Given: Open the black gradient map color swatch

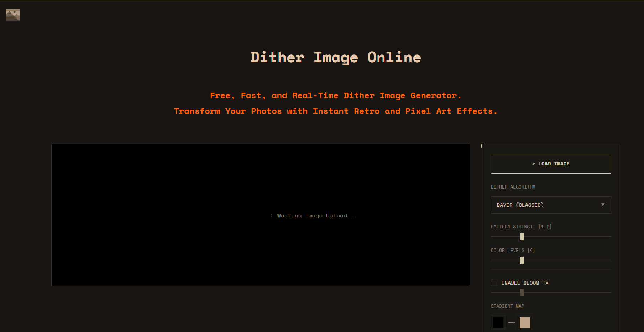Looking at the screenshot, I should (x=498, y=322).
